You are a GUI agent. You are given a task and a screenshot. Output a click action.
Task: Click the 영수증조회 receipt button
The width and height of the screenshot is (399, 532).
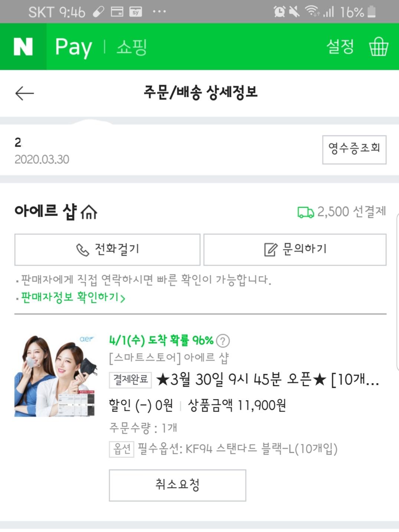coord(354,150)
